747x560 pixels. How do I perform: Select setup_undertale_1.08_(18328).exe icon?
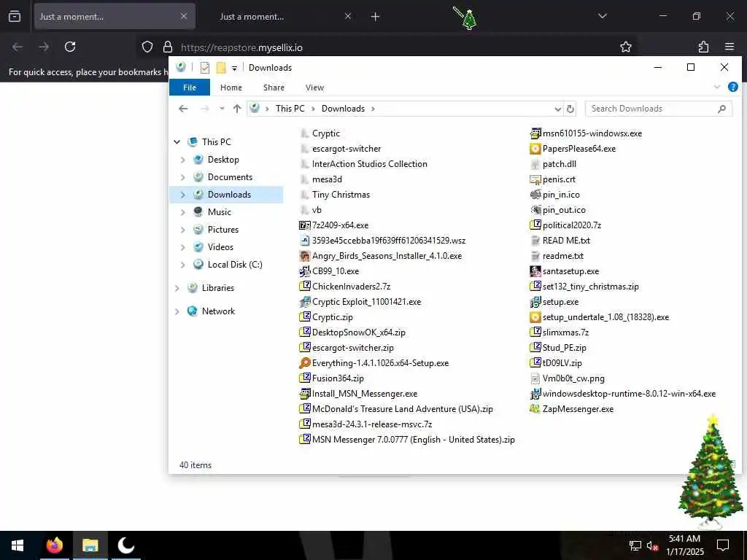point(535,317)
